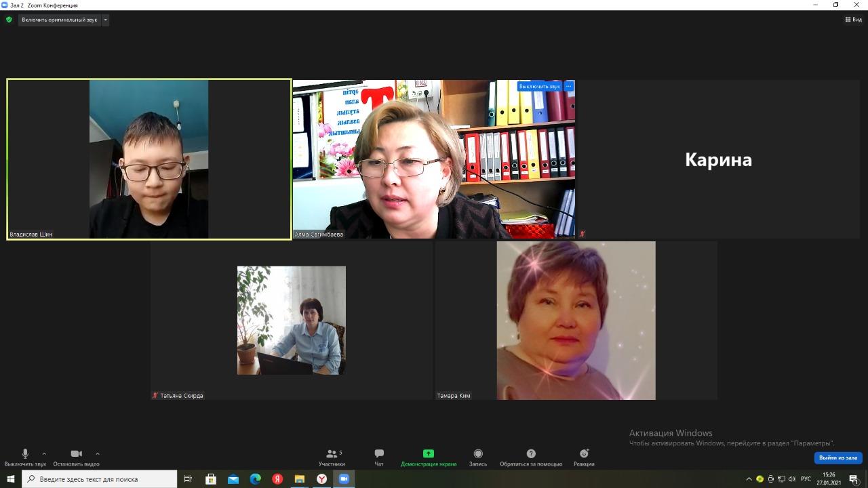Click Ask for help (Обратиться за помощью)
Screen dimensions: 868x488
[x=531, y=457]
